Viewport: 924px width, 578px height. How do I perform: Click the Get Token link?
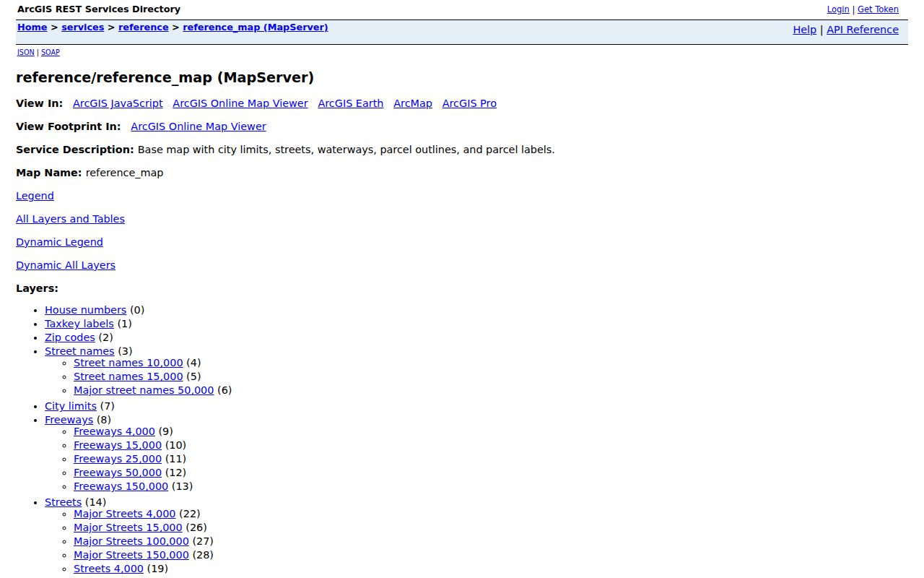pyautogui.click(x=878, y=9)
